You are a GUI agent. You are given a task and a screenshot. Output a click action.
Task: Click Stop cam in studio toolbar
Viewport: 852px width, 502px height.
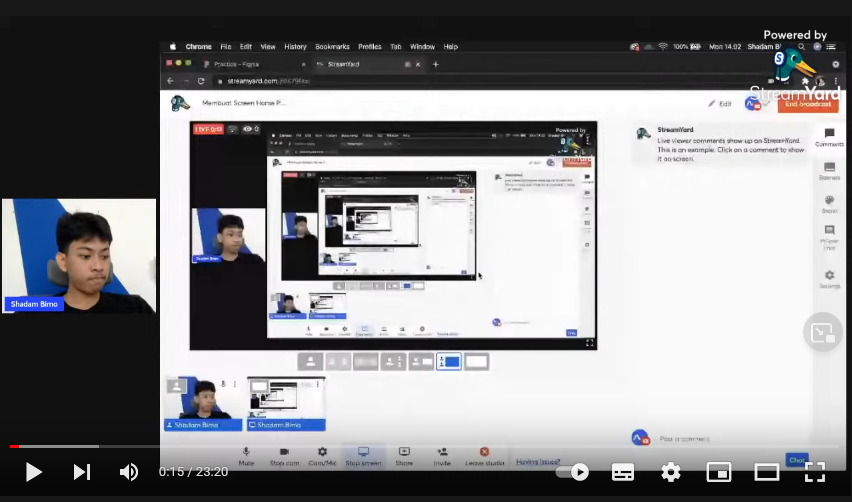[x=284, y=456]
